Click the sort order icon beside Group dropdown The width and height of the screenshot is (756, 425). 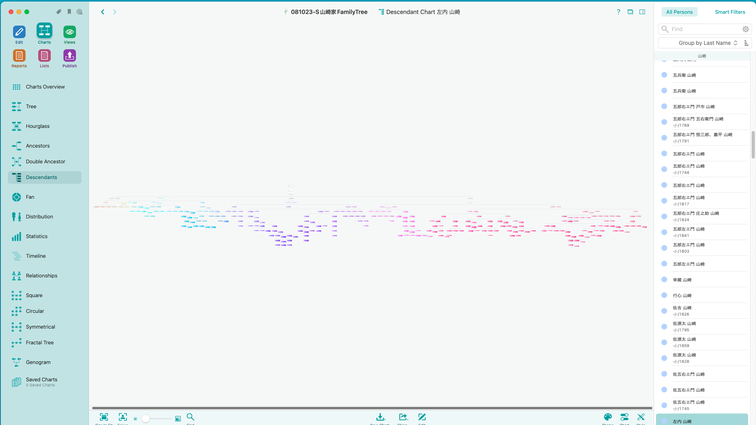(x=746, y=43)
